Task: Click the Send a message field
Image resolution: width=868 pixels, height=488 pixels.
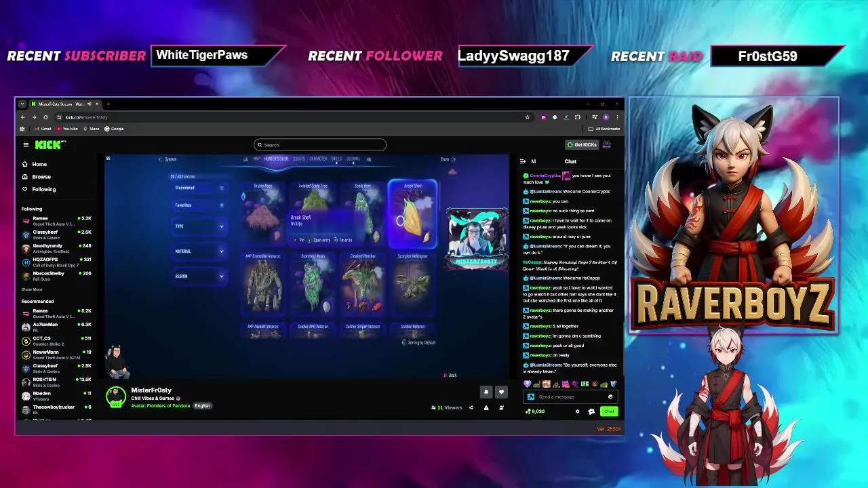Action: pyautogui.click(x=569, y=396)
